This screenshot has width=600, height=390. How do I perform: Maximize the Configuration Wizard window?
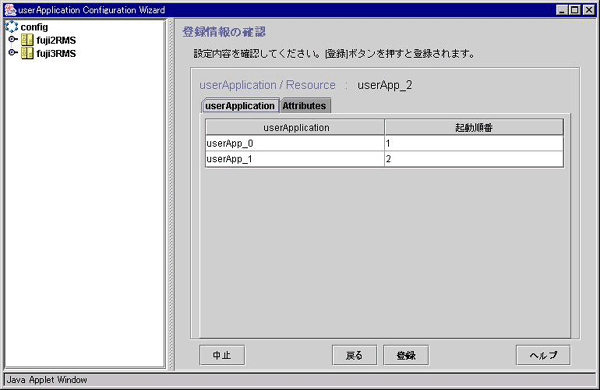(574, 10)
